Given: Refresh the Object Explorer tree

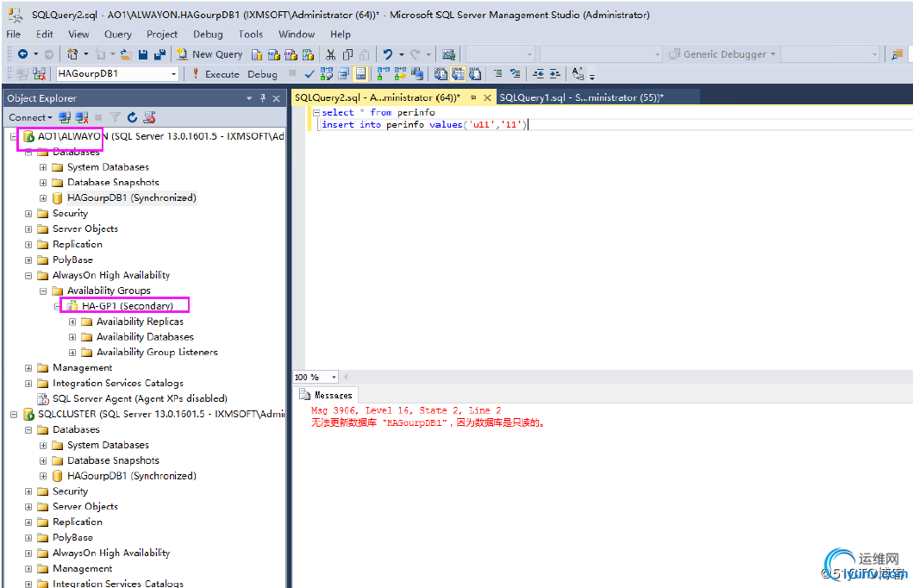Looking at the screenshot, I should point(132,117).
